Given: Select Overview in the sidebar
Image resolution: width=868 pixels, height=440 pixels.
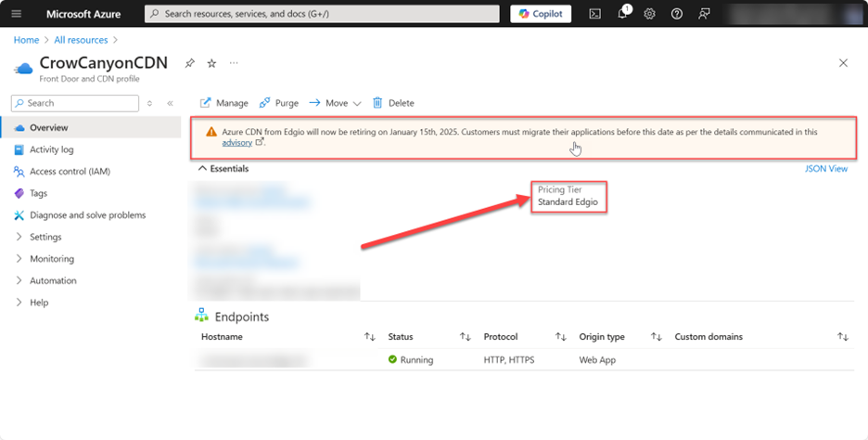Looking at the screenshot, I should point(91,127).
